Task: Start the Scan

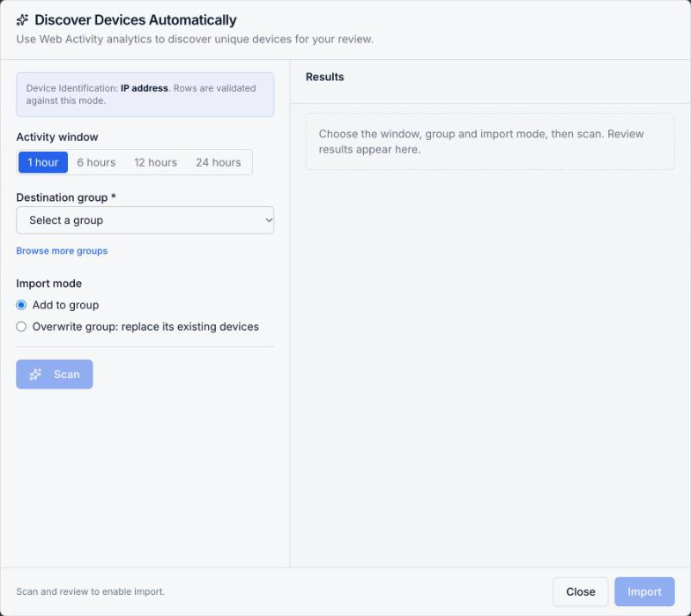Action: 55,374
